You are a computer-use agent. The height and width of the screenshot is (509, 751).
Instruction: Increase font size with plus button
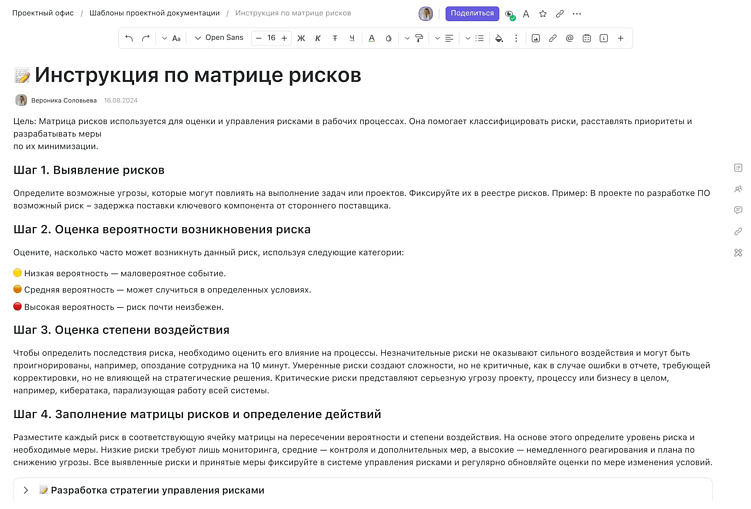284,38
